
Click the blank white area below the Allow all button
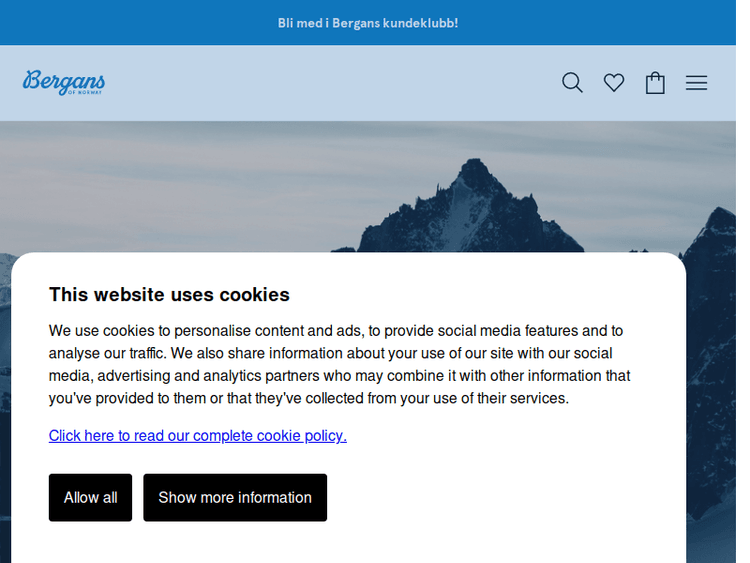pos(90,543)
